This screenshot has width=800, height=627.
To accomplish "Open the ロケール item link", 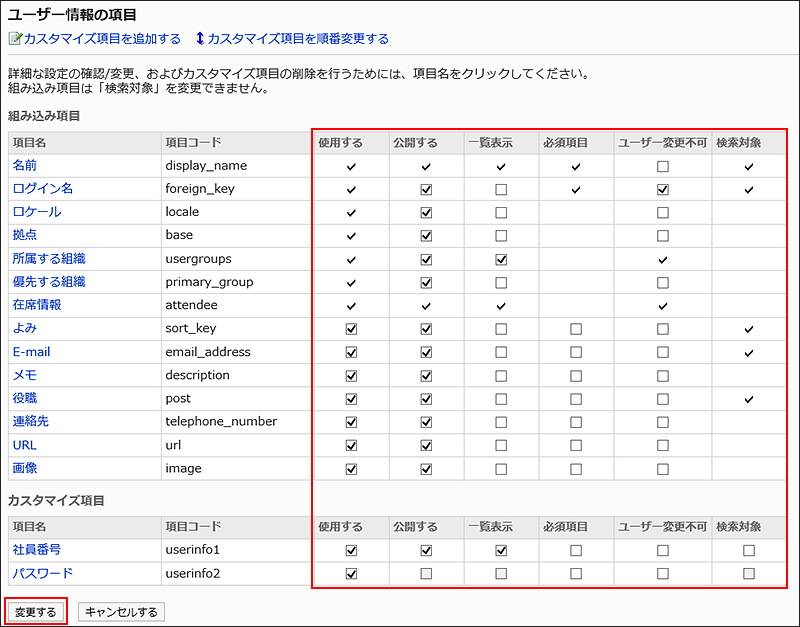I will pos(37,212).
